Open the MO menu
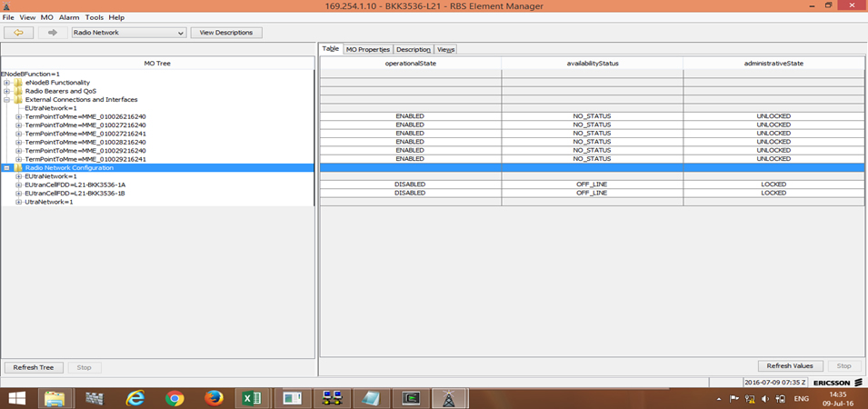Screen dimensions: 868x409 click(47, 17)
